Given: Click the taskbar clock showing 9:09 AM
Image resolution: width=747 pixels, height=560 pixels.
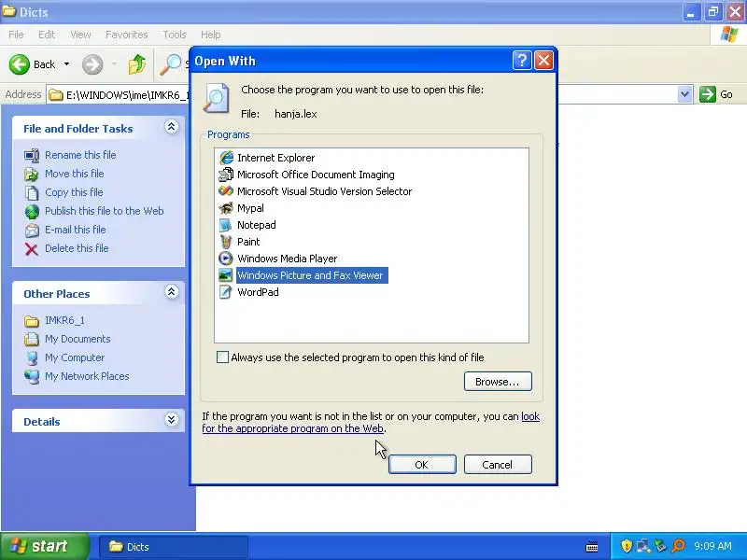Looking at the screenshot, I should (x=712, y=546).
